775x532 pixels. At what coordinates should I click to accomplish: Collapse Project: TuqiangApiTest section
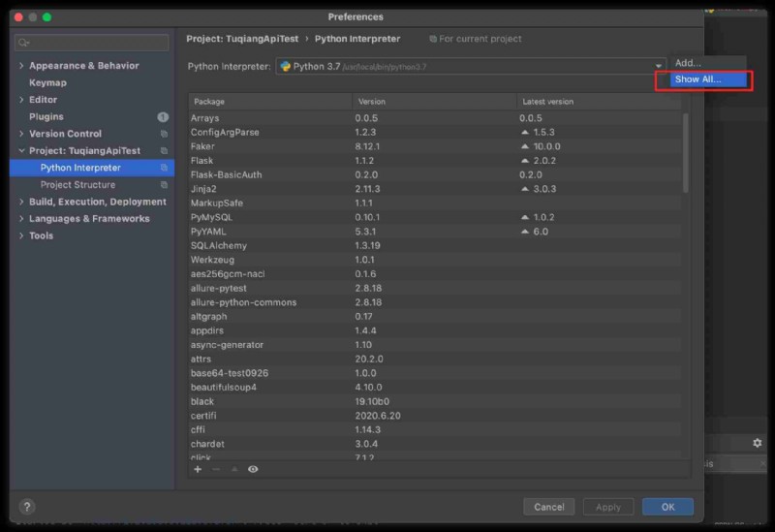21,150
